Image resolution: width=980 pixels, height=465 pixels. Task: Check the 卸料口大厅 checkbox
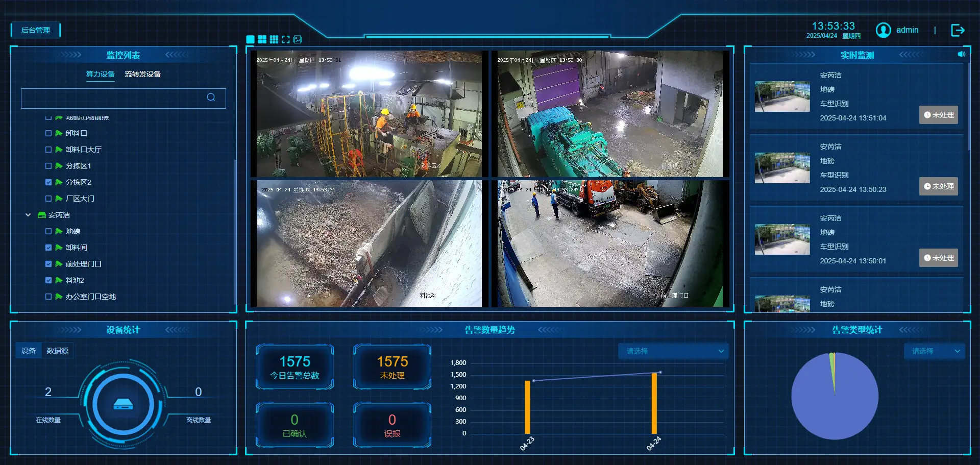[x=48, y=150]
